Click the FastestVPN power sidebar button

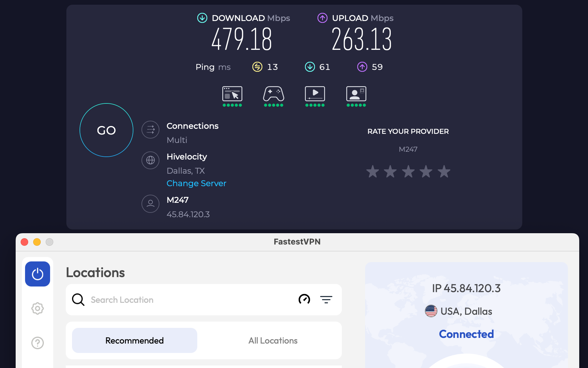[38, 274]
